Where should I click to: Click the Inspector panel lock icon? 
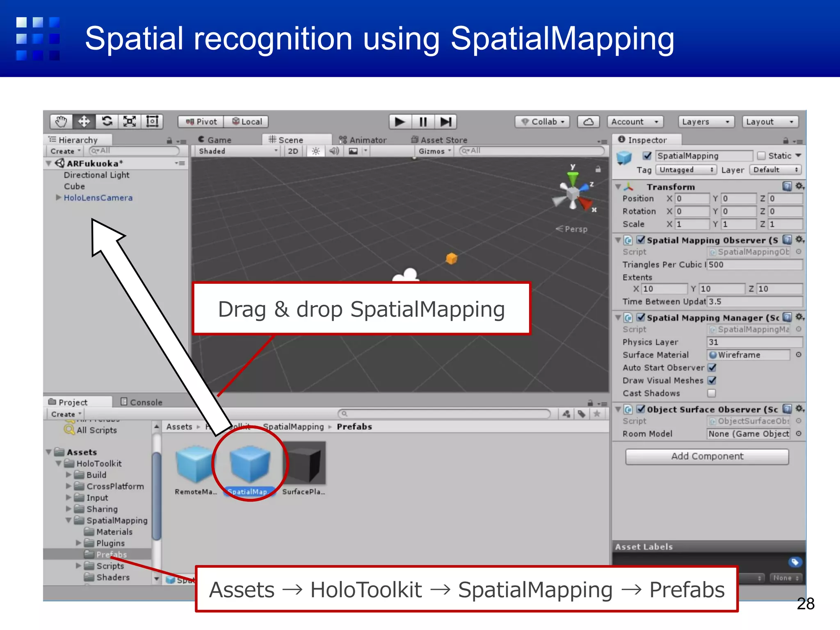pos(785,141)
